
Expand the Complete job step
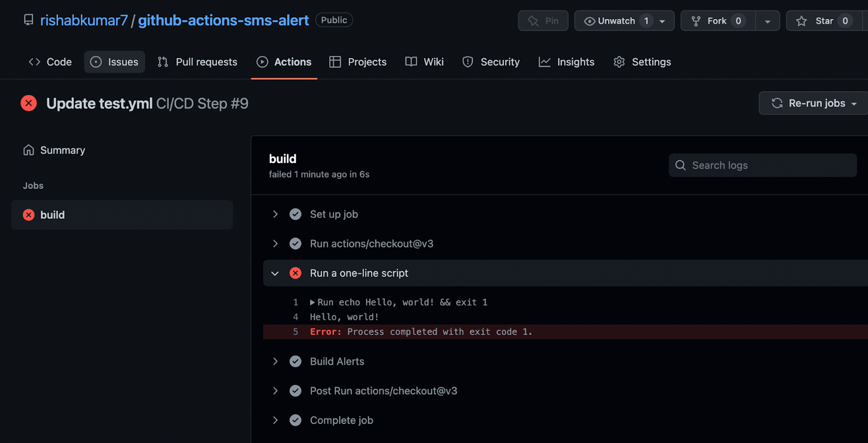(x=275, y=420)
